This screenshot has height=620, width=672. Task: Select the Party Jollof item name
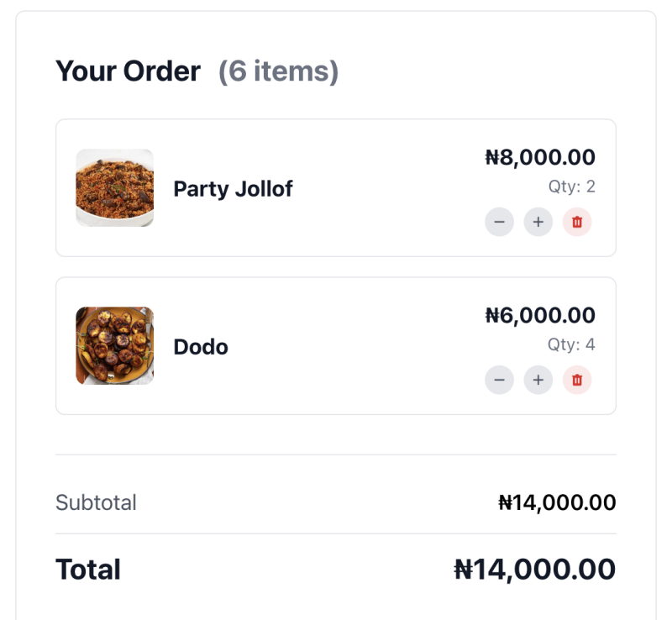(233, 189)
